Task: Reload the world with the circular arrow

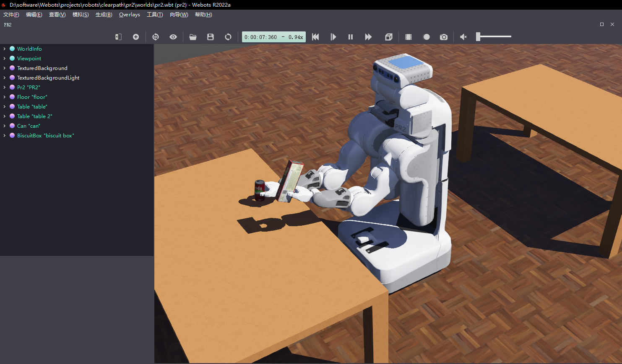Action: tap(228, 37)
